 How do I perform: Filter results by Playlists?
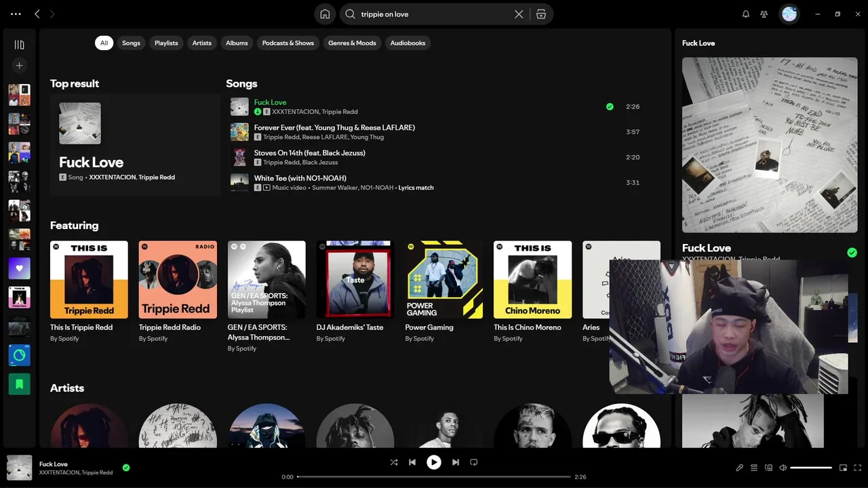pos(166,43)
